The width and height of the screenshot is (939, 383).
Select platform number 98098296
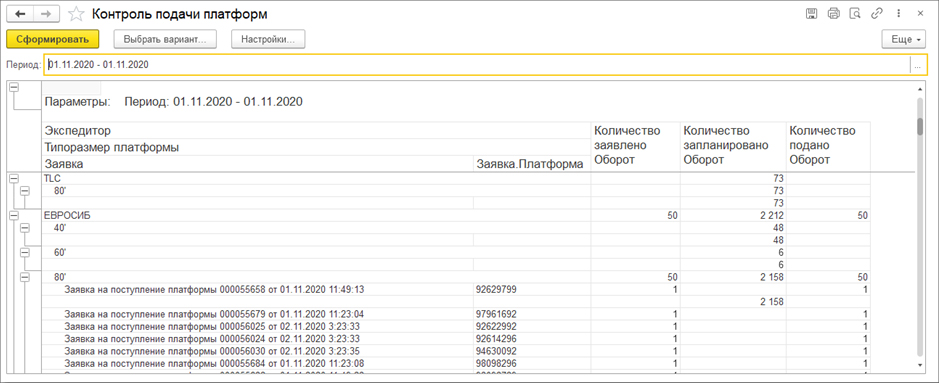(496, 364)
